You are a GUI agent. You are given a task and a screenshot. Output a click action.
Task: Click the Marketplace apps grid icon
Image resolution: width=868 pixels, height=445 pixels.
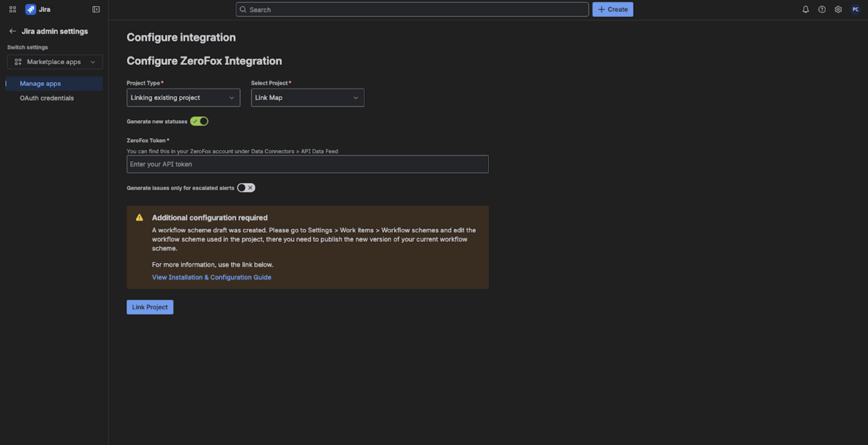pos(18,62)
